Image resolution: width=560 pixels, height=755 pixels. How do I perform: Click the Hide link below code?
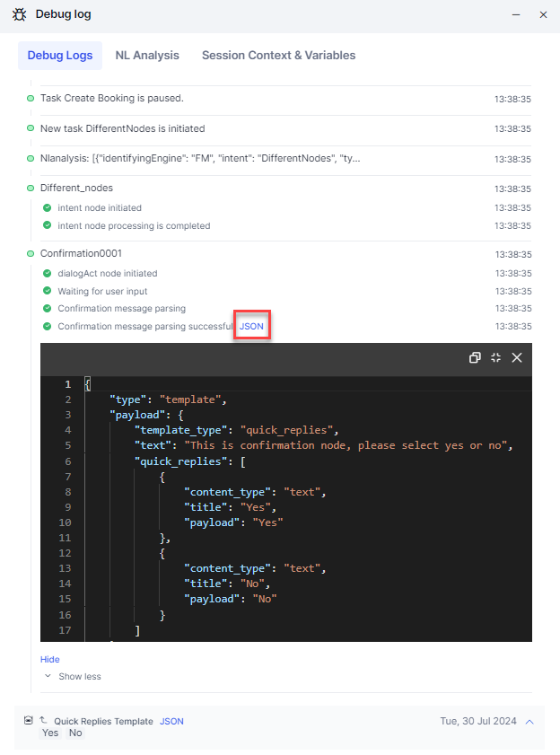click(x=50, y=659)
